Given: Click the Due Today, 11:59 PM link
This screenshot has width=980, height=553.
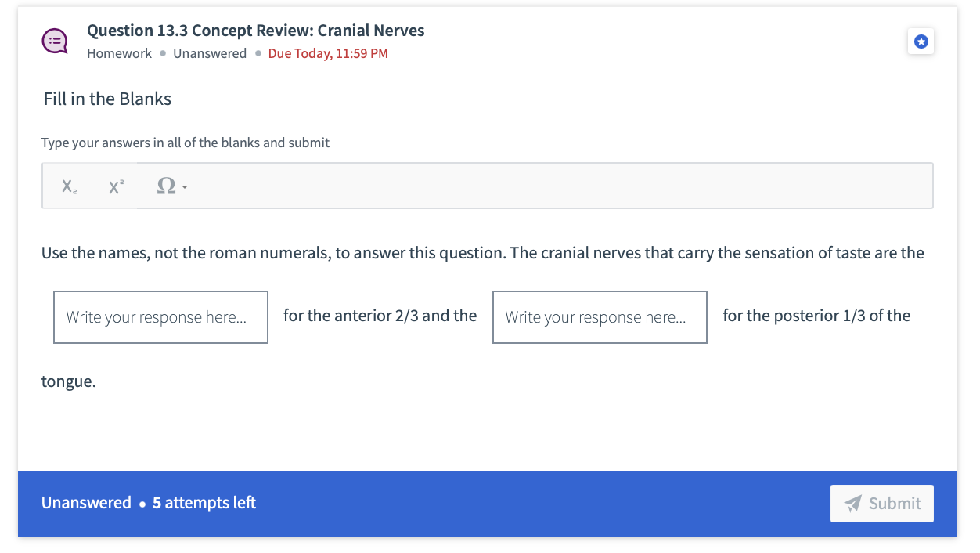Looking at the screenshot, I should (x=328, y=53).
